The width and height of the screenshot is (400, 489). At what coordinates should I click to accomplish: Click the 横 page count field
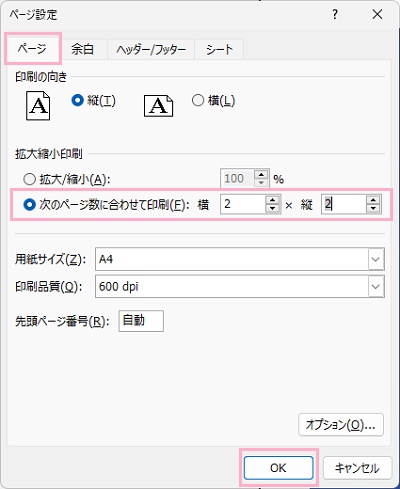tap(243, 204)
